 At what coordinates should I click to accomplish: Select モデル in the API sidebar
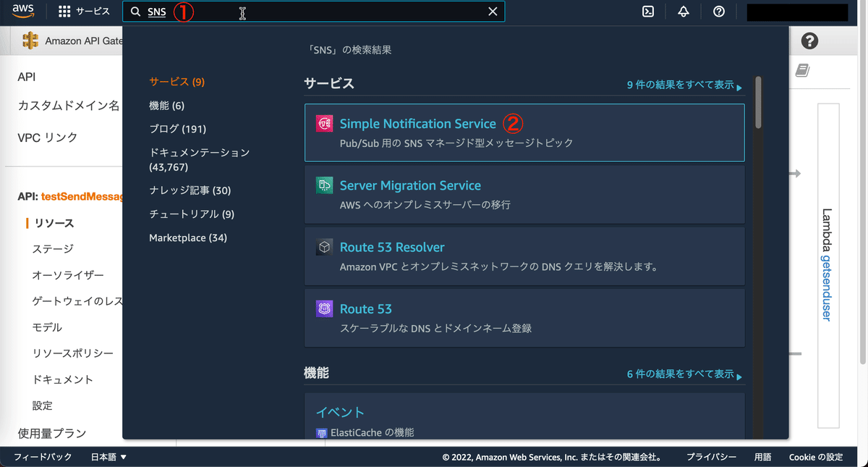[x=47, y=327]
